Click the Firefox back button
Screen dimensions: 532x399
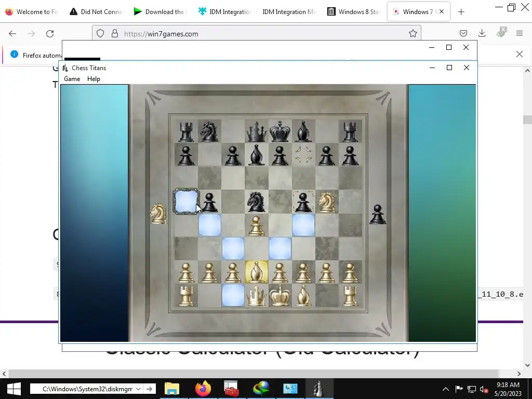pyautogui.click(x=12, y=34)
